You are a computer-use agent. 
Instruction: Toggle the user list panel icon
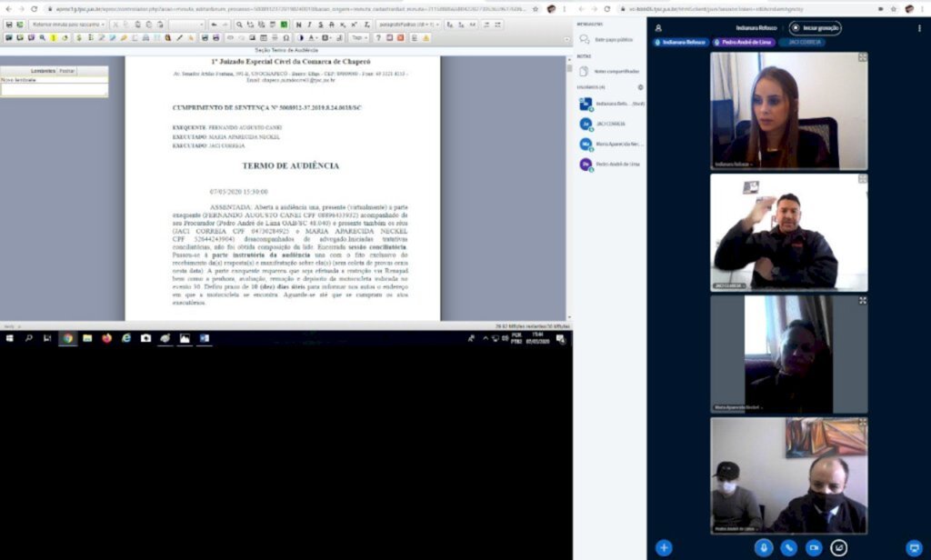pos(658,28)
